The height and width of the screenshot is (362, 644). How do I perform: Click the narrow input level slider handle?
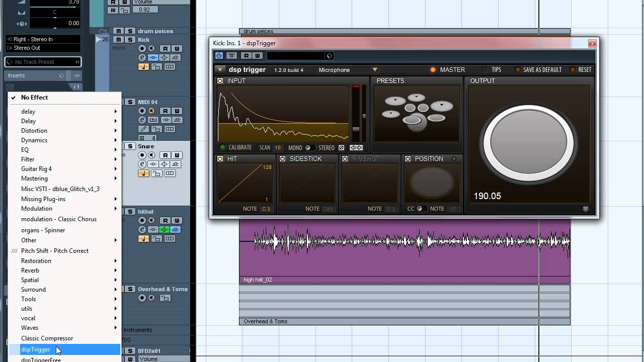[x=364, y=116]
